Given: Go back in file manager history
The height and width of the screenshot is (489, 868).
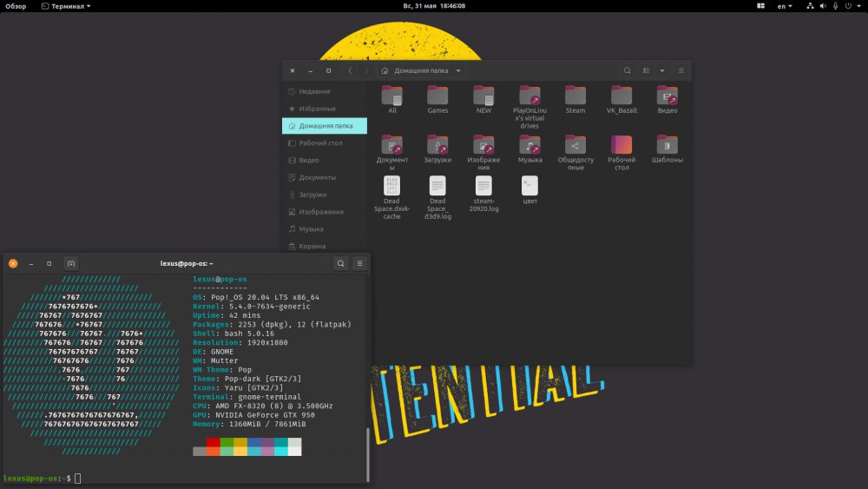Looking at the screenshot, I should 350,70.
